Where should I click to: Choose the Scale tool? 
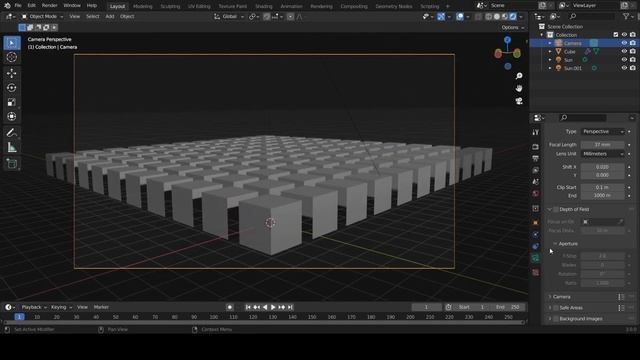pyautogui.click(x=12, y=102)
